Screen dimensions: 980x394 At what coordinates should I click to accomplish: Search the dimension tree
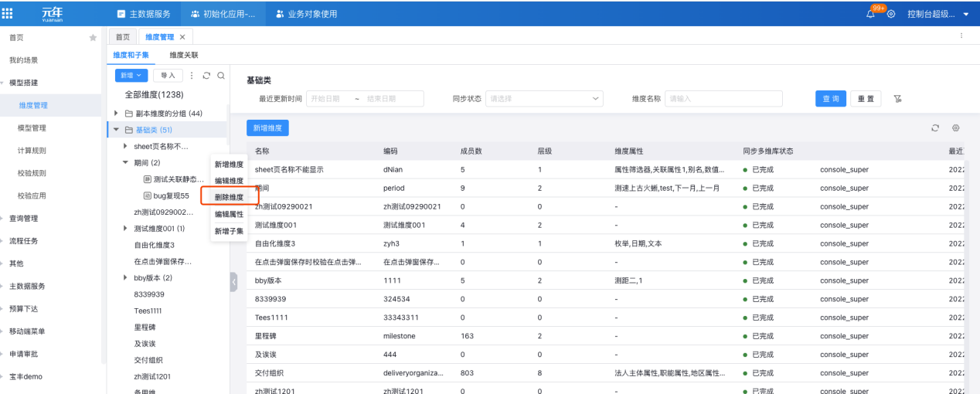[220, 75]
